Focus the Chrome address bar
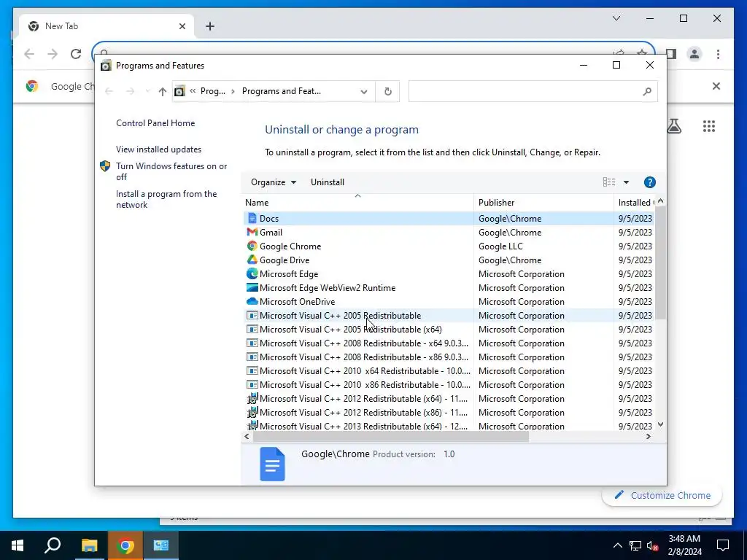The width and height of the screenshot is (747, 560). click(371, 49)
